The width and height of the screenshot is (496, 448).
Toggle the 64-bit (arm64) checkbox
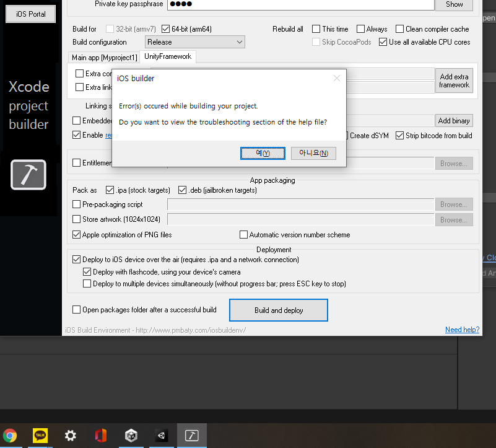tap(165, 29)
